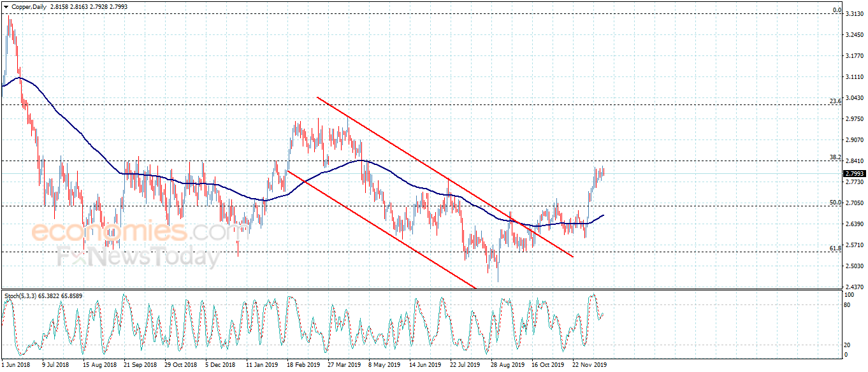The image size is (868, 372).
Task: Select the upper red channel trendline
Action: (445, 177)
